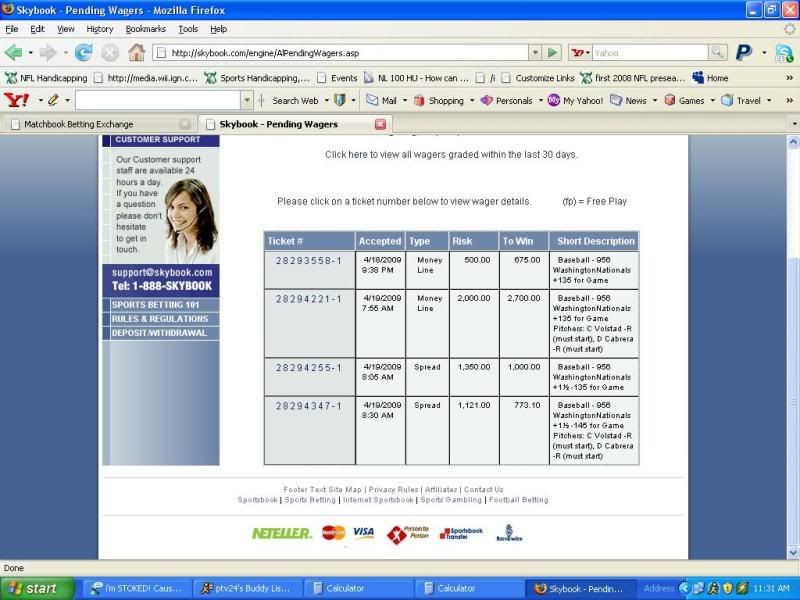Viewport: 800px width, 600px height.
Task: Click the link to view wagers graded
Action: pyautogui.click(x=451, y=155)
